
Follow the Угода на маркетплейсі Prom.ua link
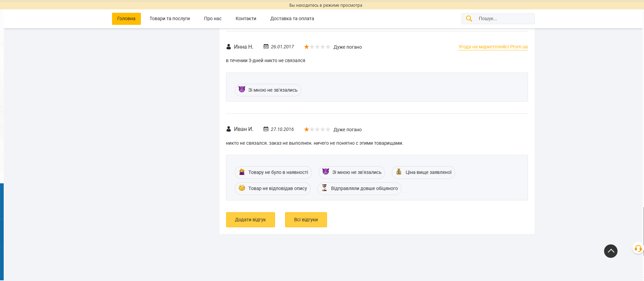(x=493, y=47)
